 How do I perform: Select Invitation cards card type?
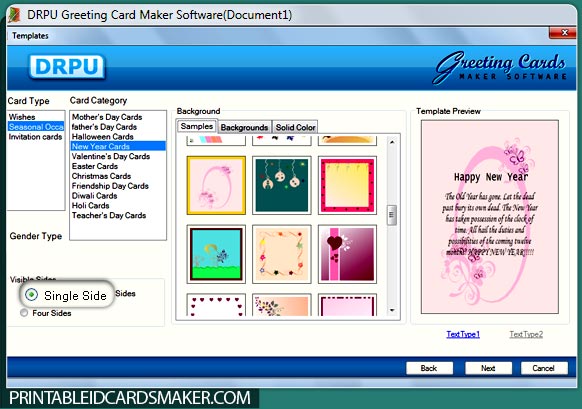pos(35,137)
